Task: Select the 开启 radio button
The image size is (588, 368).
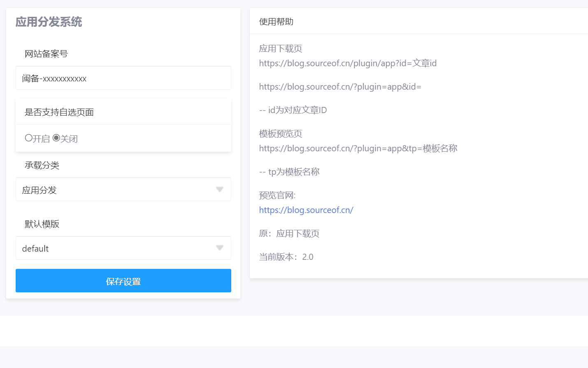Action: click(28, 138)
